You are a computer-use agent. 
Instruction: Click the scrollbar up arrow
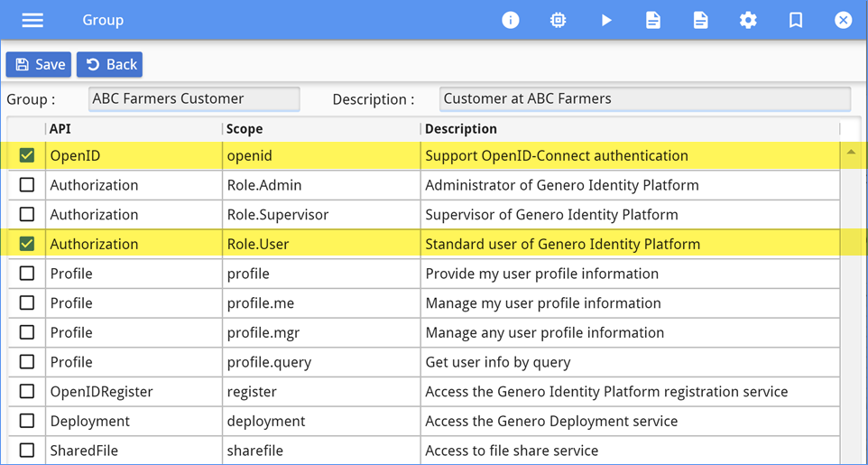coord(851,153)
